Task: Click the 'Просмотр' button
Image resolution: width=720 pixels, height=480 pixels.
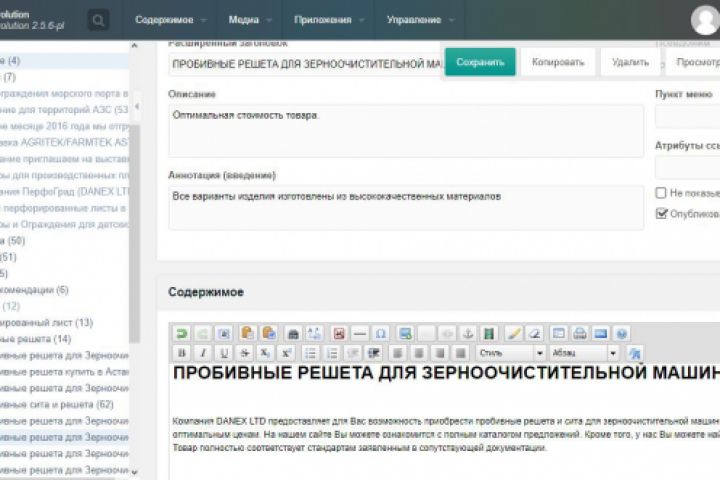Action: coord(693,62)
